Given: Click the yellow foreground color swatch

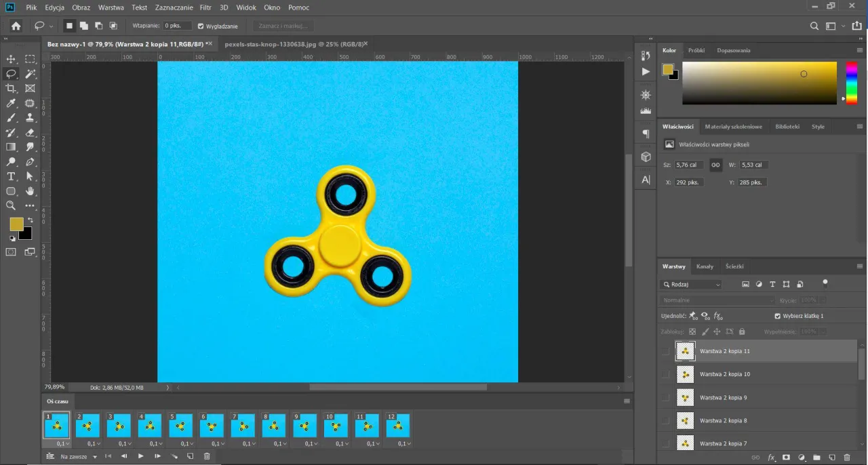Looking at the screenshot, I should pyautogui.click(x=17, y=224).
